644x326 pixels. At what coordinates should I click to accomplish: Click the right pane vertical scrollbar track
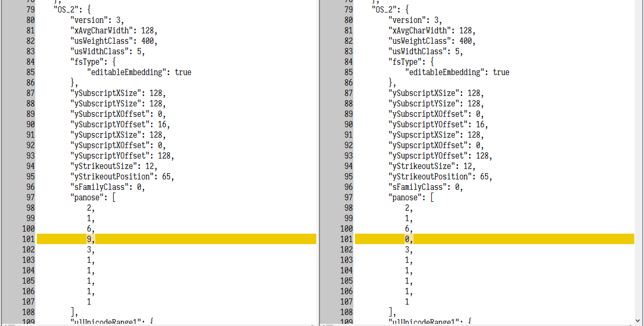[x=638, y=156]
